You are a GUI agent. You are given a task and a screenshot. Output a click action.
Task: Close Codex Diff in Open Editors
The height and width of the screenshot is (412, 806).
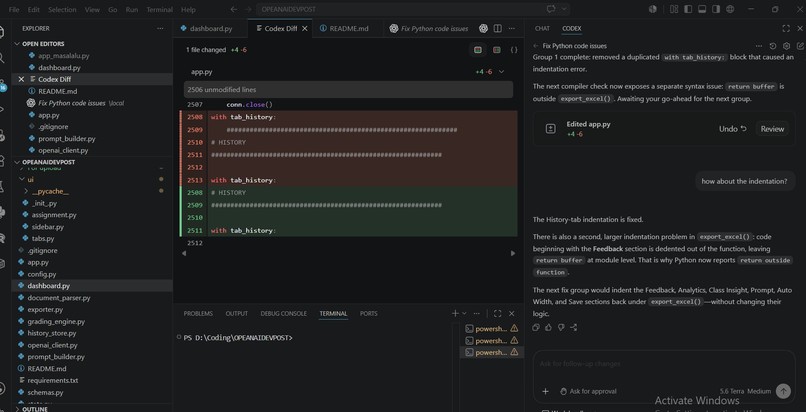pos(21,79)
